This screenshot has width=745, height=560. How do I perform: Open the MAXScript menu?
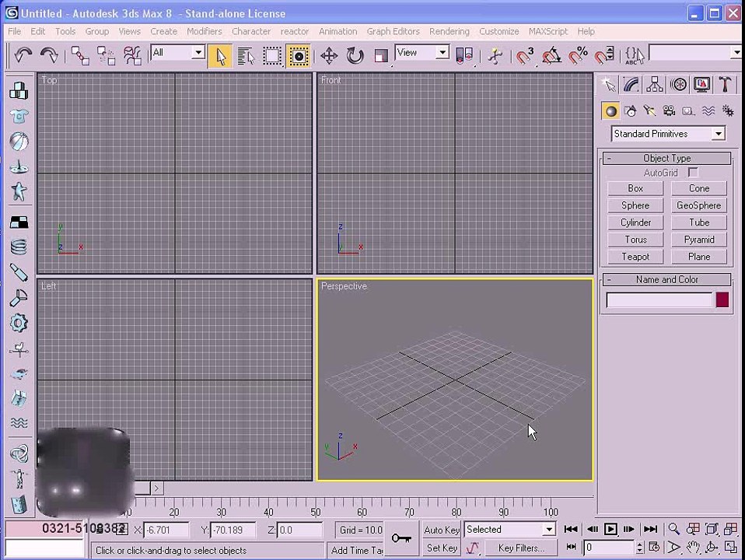point(547,31)
